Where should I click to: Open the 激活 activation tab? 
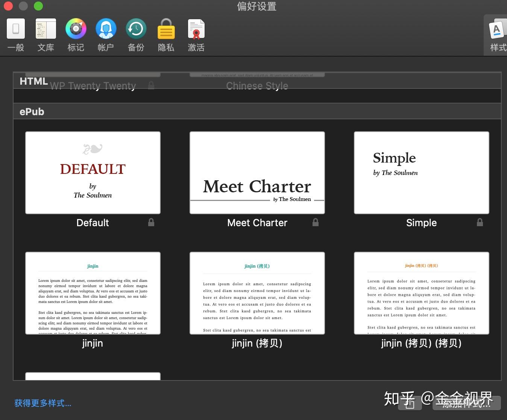click(196, 35)
